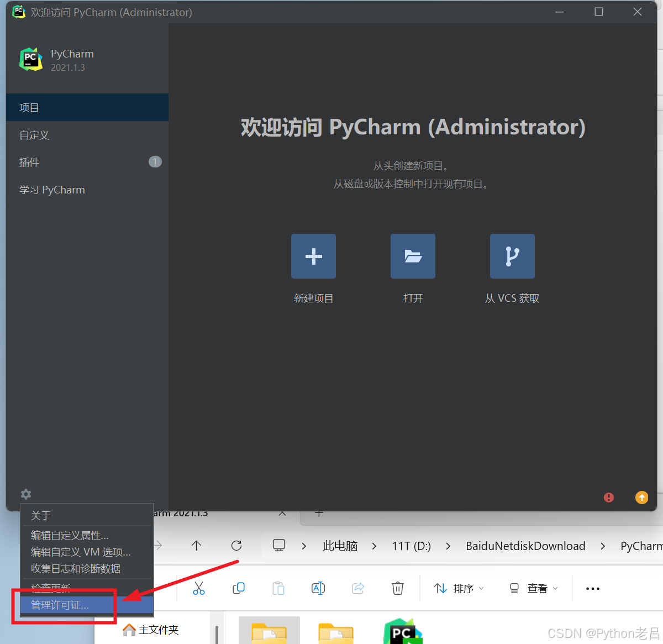Expand chevron before 此电脑 in address bar
The height and width of the screenshot is (644, 663).
click(x=304, y=546)
